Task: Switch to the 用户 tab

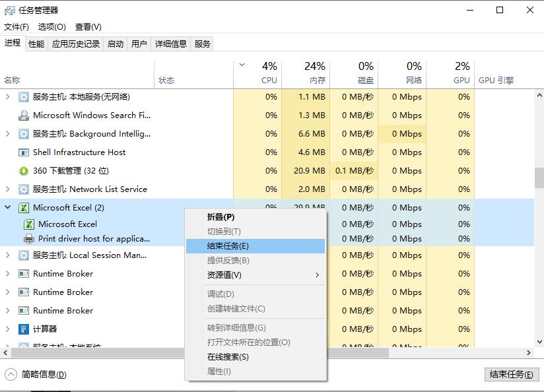Action: click(139, 44)
